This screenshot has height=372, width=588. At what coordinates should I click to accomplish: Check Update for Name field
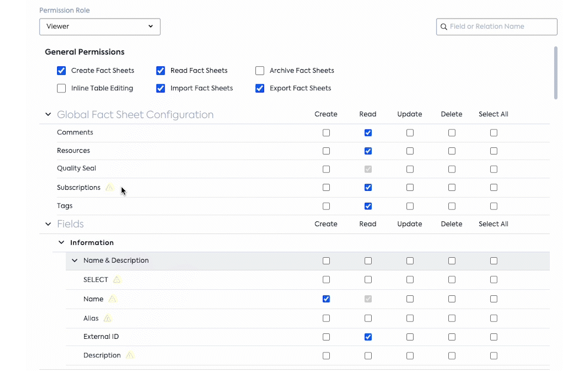click(410, 299)
